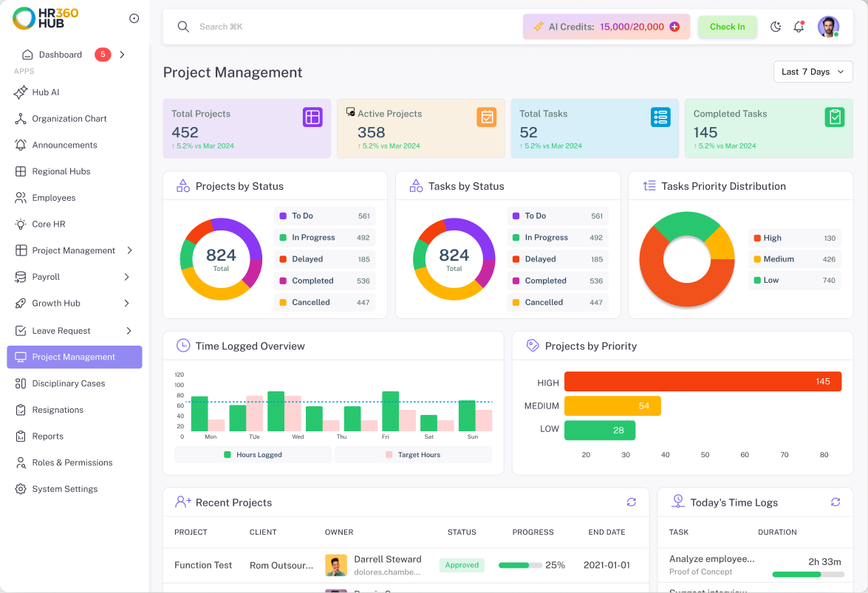The height and width of the screenshot is (593, 868).
Task: Click the Resignations clipboard icon
Action: [x=21, y=410]
